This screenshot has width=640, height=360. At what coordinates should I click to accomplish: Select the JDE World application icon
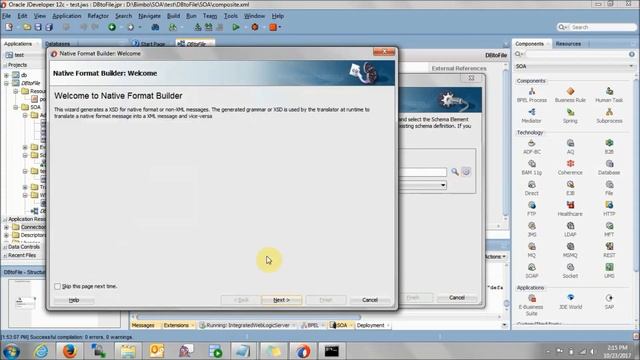pyautogui.click(x=570, y=298)
